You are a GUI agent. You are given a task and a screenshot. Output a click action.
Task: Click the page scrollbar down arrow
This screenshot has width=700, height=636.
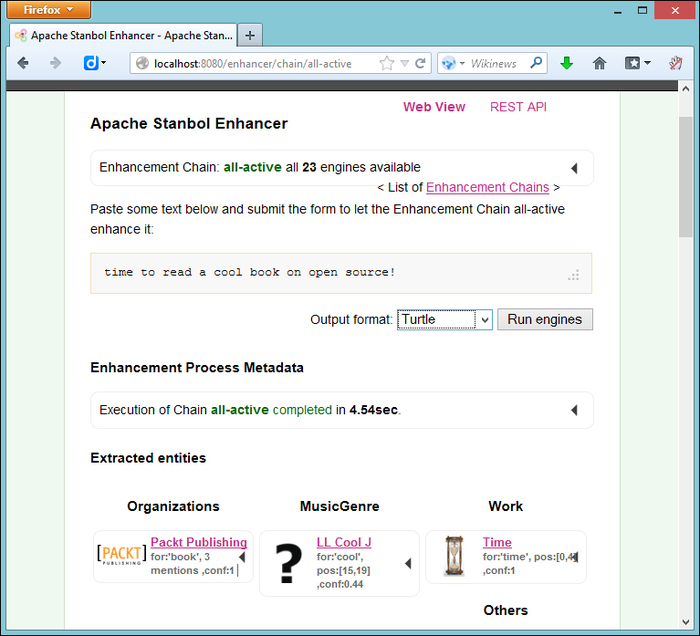click(x=686, y=622)
